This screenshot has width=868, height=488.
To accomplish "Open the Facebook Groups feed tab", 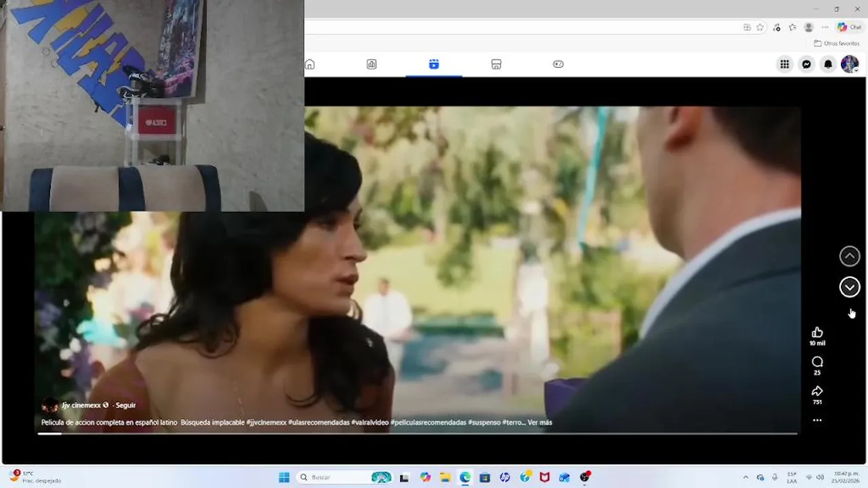I will pos(372,64).
